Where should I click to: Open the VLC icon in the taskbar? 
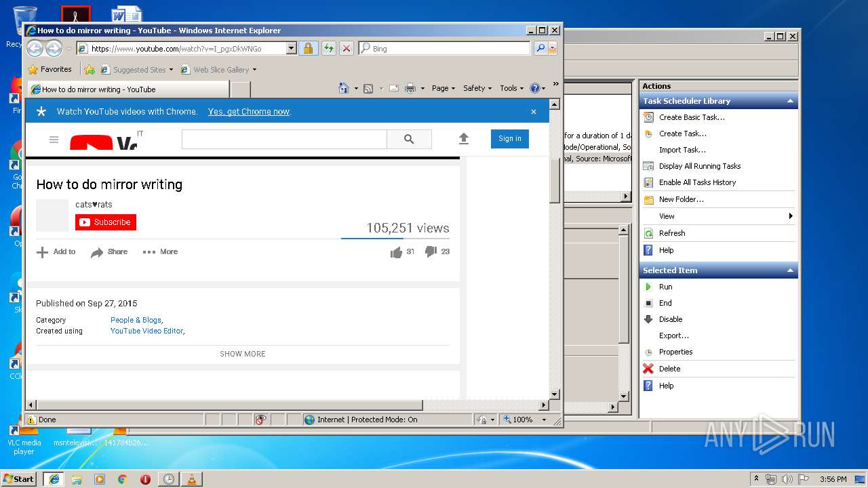click(x=192, y=479)
